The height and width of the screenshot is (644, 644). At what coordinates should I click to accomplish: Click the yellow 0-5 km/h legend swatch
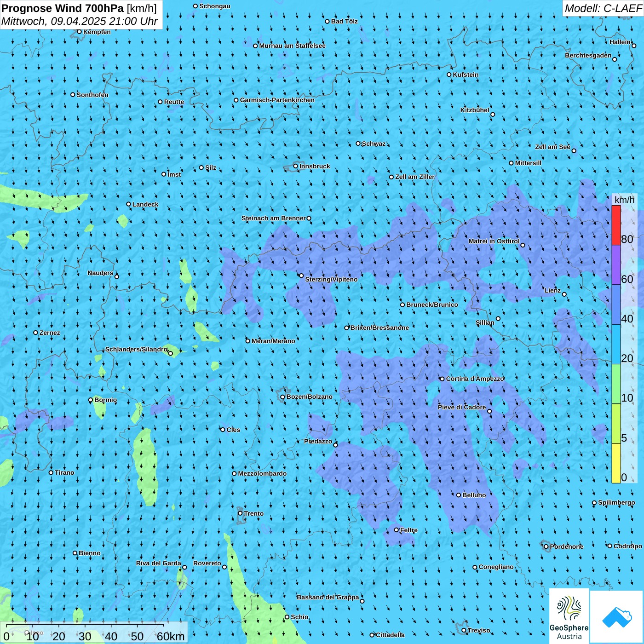(616, 463)
